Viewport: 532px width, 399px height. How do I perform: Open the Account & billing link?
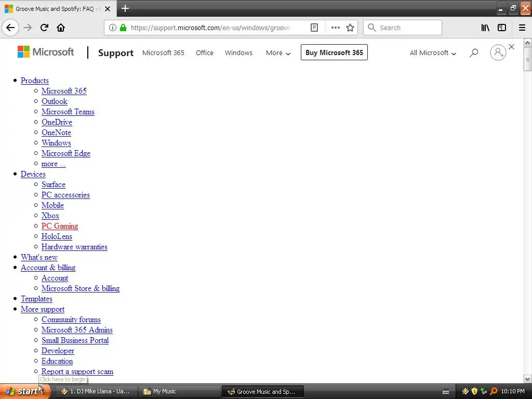(48, 268)
